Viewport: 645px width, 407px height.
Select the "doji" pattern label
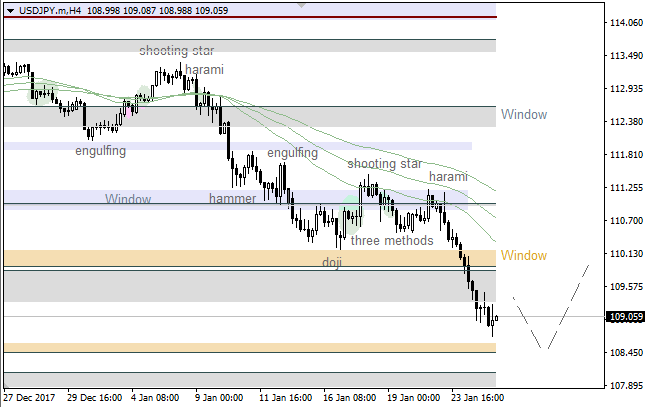point(330,262)
